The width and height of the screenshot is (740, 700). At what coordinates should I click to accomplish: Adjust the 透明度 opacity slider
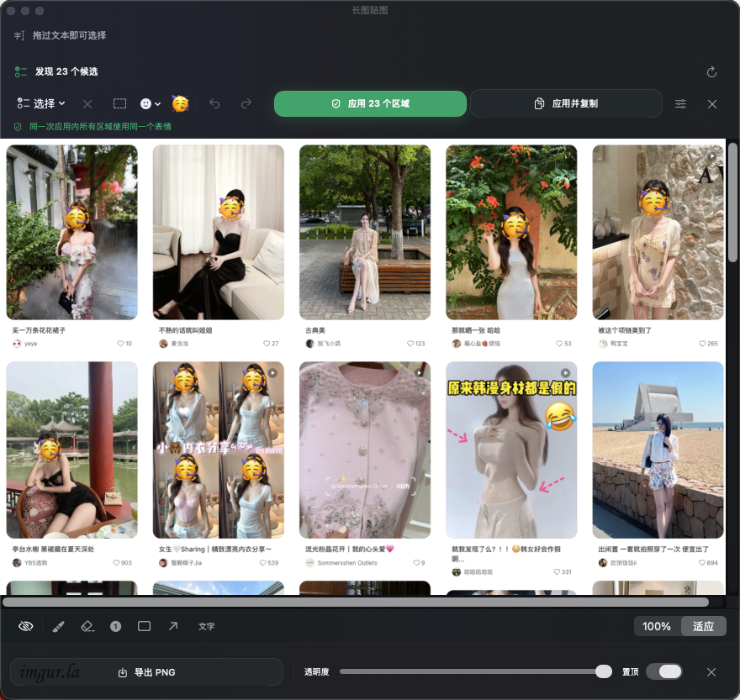click(x=476, y=671)
